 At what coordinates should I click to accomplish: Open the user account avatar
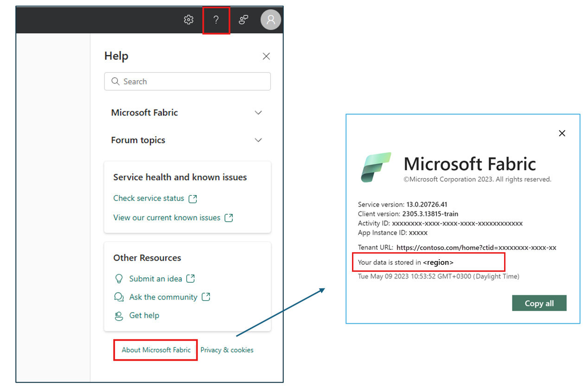click(x=271, y=20)
